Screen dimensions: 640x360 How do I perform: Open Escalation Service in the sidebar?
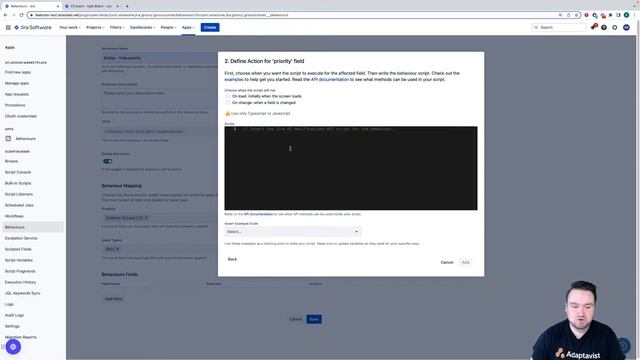tap(21, 238)
